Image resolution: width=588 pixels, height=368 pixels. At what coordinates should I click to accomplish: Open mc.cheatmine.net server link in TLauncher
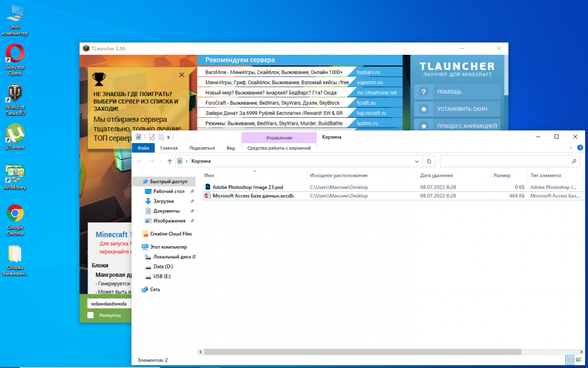[x=376, y=92]
